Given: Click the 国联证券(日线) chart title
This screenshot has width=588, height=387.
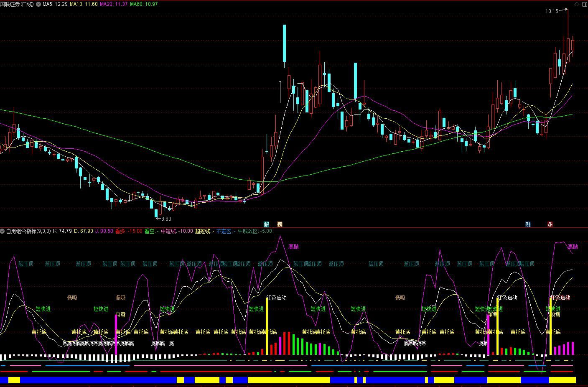Looking at the screenshot, I should pyautogui.click(x=17, y=4).
